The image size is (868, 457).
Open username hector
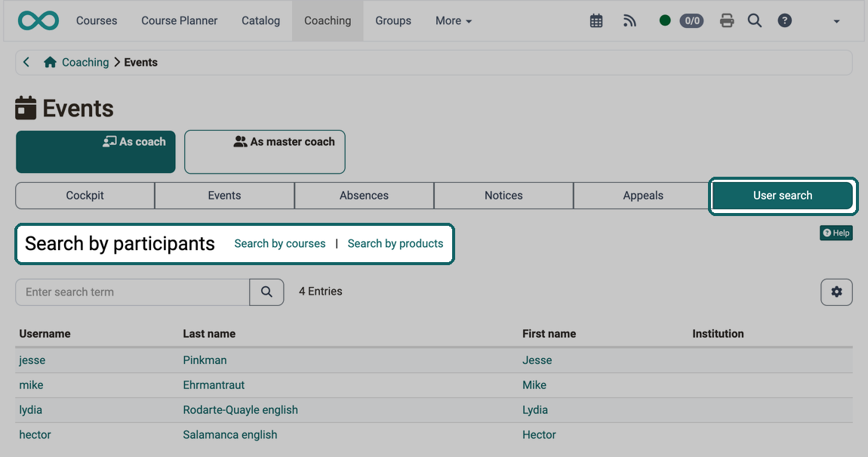35,435
